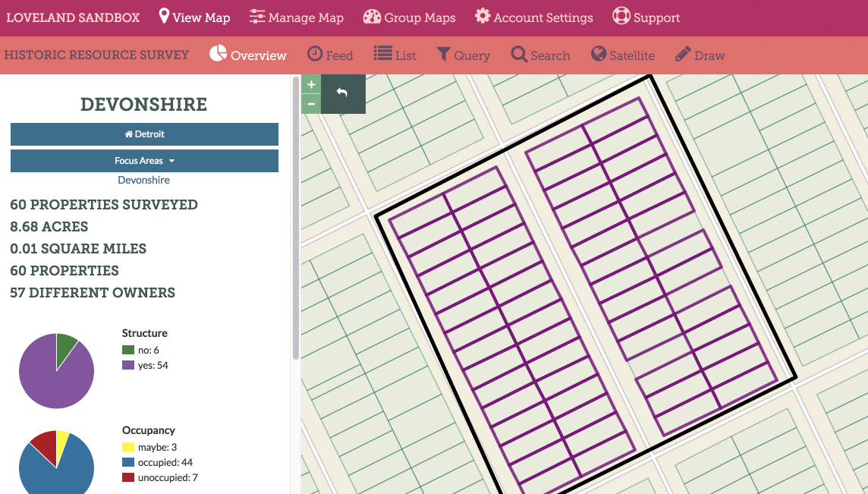Click the Manage Map sliders icon
868x494 pixels.
point(257,17)
